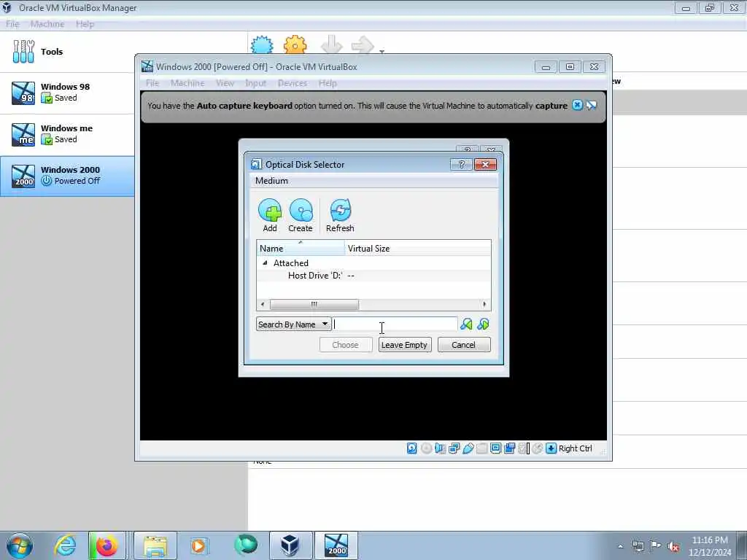Click shared folders indicator in status bar

[481, 448]
